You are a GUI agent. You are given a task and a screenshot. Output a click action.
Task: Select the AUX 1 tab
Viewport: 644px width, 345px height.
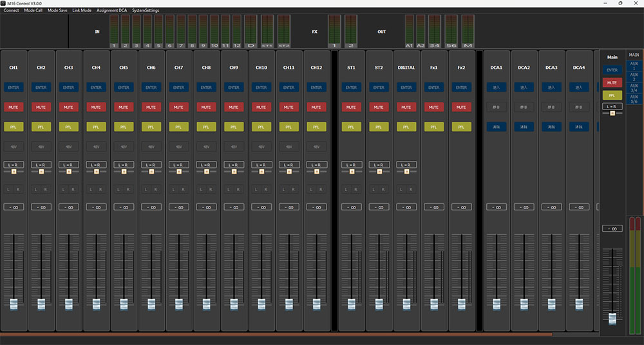click(x=634, y=66)
